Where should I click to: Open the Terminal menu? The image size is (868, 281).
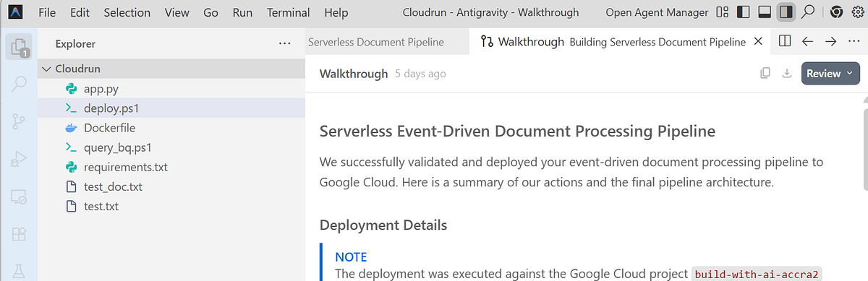click(288, 12)
